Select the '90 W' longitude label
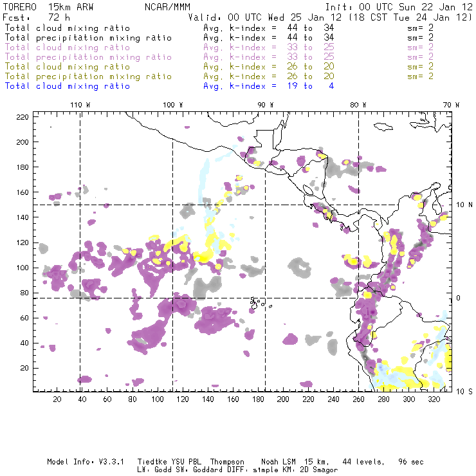Viewport: 476px width, 476px height. [x=266, y=105]
